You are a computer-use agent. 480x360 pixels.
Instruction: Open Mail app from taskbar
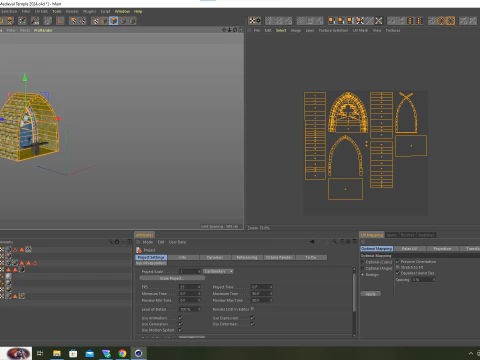(90, 353)
